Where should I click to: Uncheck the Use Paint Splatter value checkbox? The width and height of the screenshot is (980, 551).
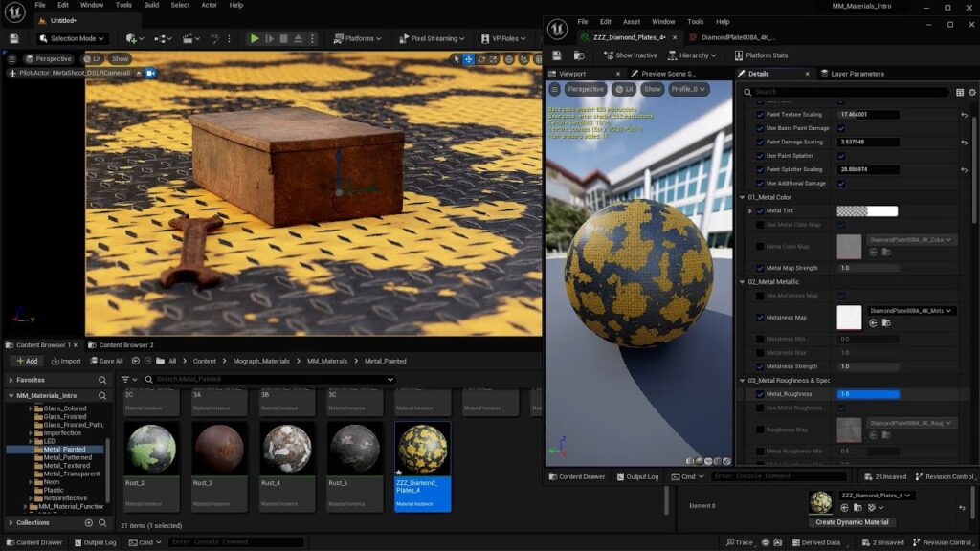pyautogui.click(x=840, y=156)
